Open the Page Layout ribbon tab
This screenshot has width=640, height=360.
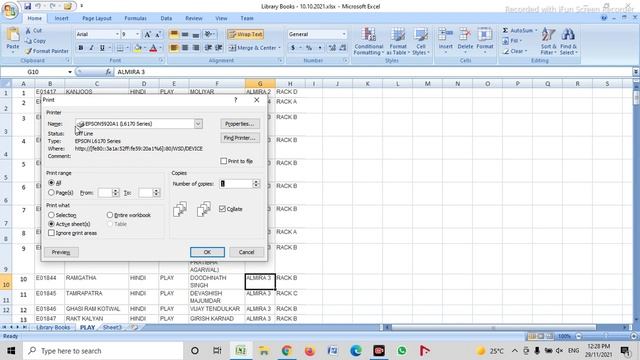(x=97, y=18)
